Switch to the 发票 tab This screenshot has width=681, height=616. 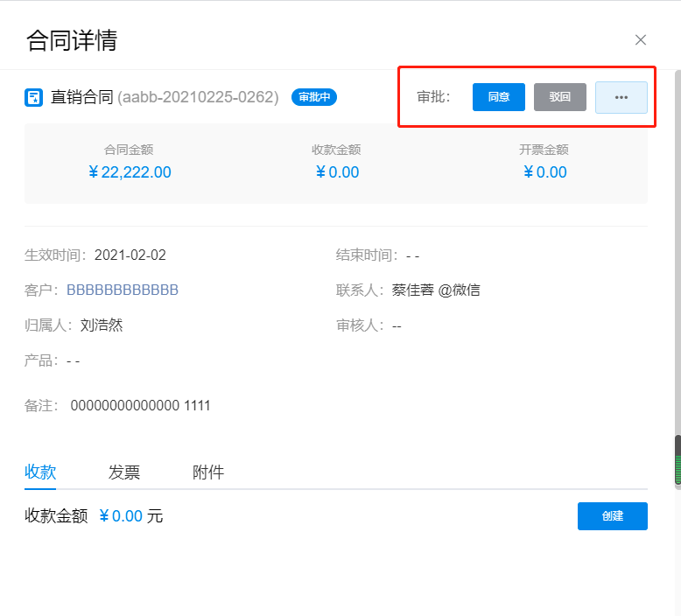[124, 472]
